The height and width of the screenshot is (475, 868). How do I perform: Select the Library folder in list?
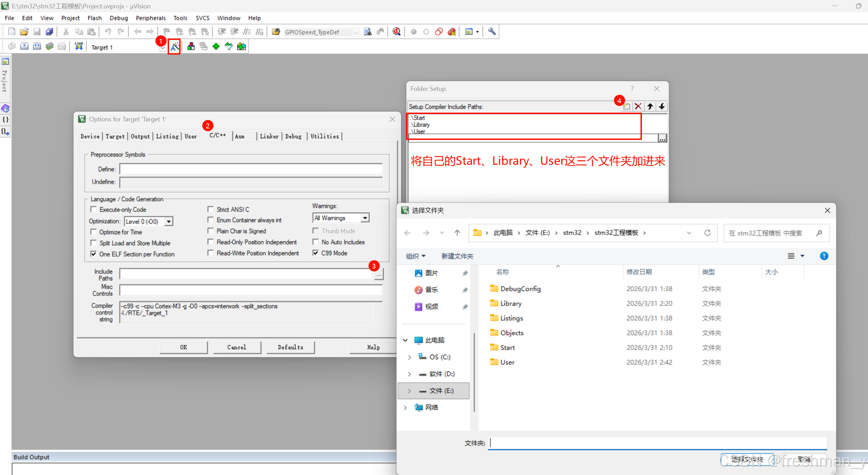511,304
